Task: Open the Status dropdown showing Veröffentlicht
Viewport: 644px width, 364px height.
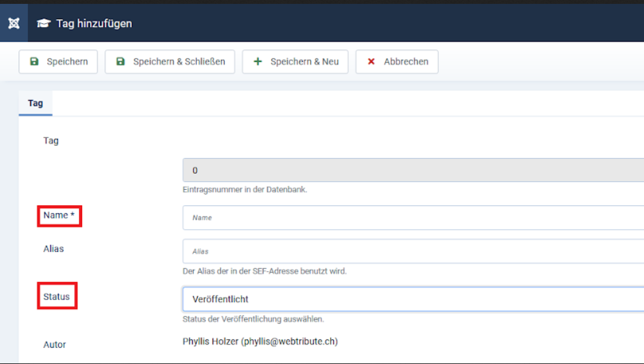Action: [x=413, y=299]
